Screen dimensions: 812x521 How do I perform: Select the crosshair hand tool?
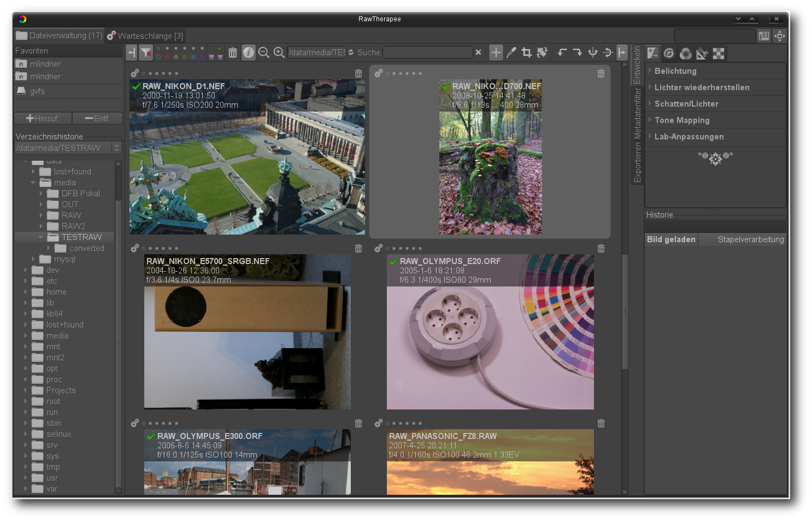coord(496,52)
